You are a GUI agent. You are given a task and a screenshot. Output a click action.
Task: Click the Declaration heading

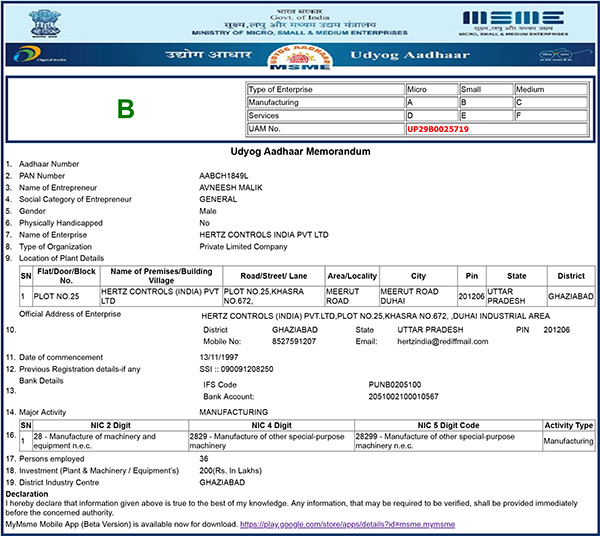(x=27, y=494)
